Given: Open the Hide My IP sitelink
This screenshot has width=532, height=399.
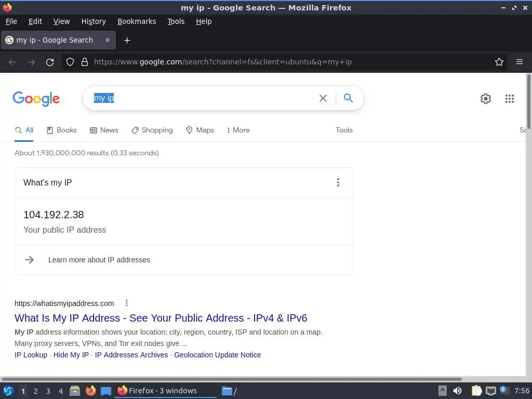Looking at the screenshot, I should pyautogui.click(x=71, y=355).
